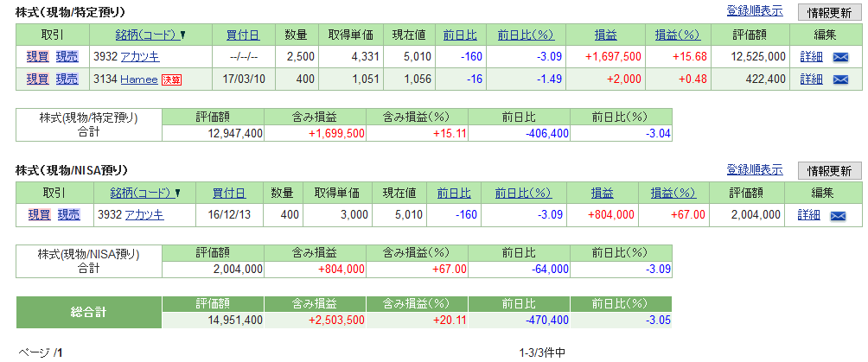Viewport: 868px width, 362px height.
Task: Click the -470,400 総合計 前日比
Action: [x=546, y=320]
